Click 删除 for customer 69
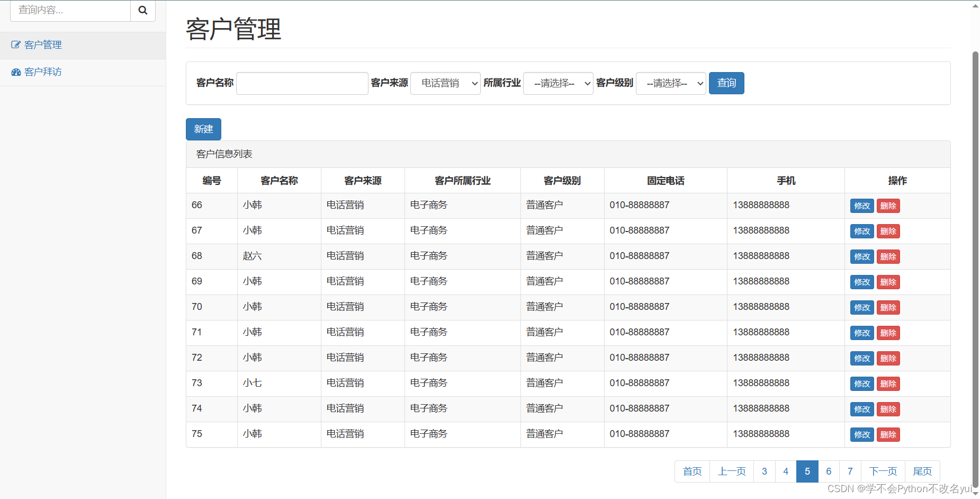This screenshot has height=499, width=980. (x=888, y=282)
